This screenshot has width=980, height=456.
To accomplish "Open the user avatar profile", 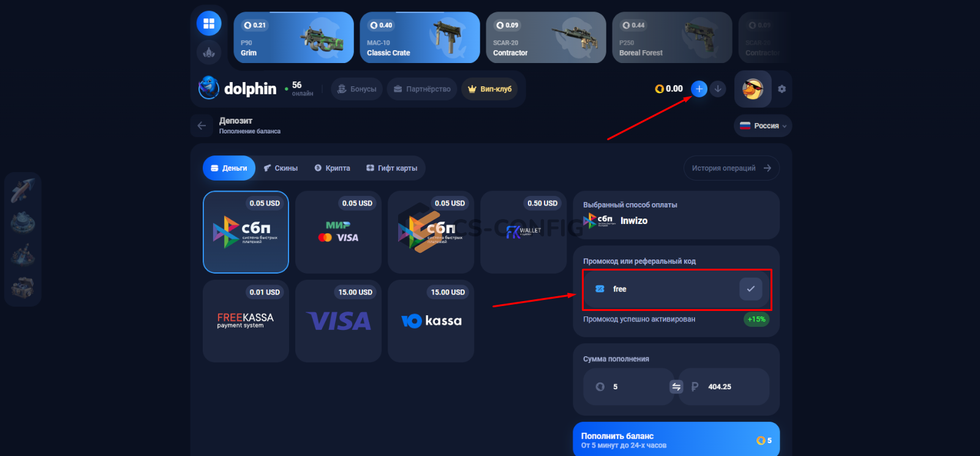I will pos(753,89).
